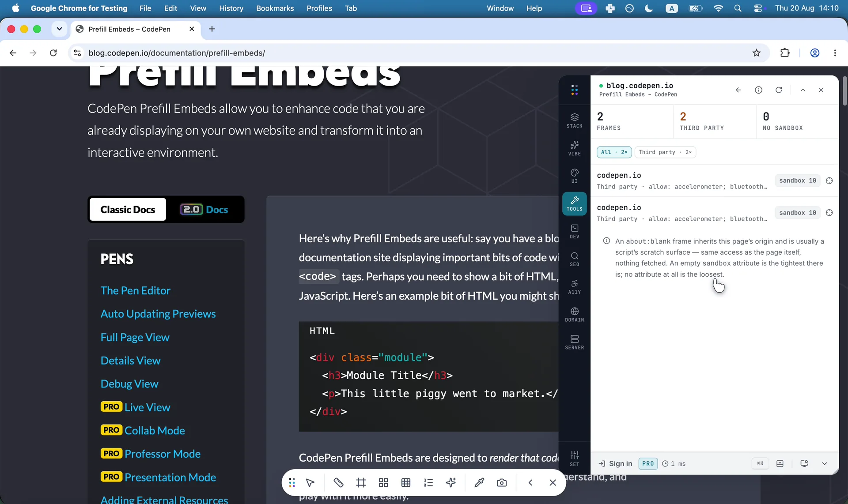The image size is (848, 504).
Task: Select the UI palette icon
Action: coord(574,176)
